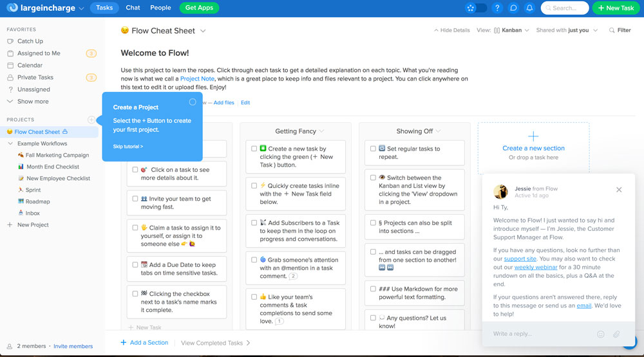The height and width of the screenshot is (357, 644).
Task: Expand Show more in favorites
Action: (x=33, y=102)
